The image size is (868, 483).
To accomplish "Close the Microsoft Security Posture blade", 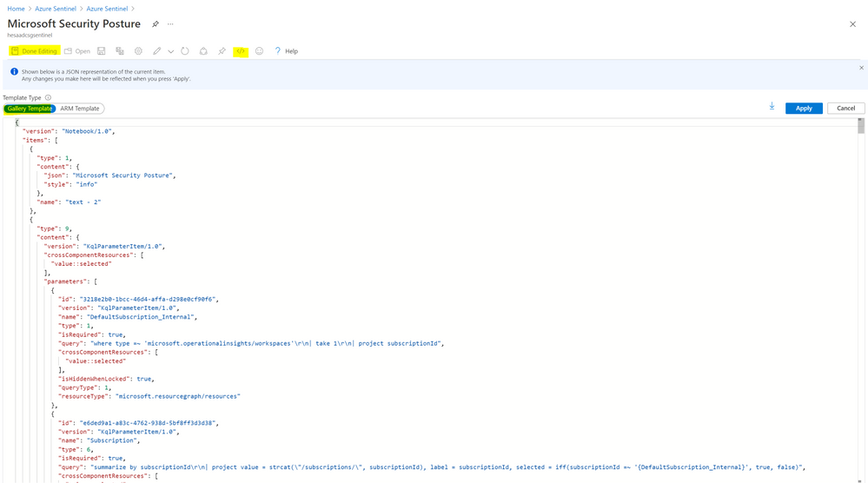I will (852, 23).
